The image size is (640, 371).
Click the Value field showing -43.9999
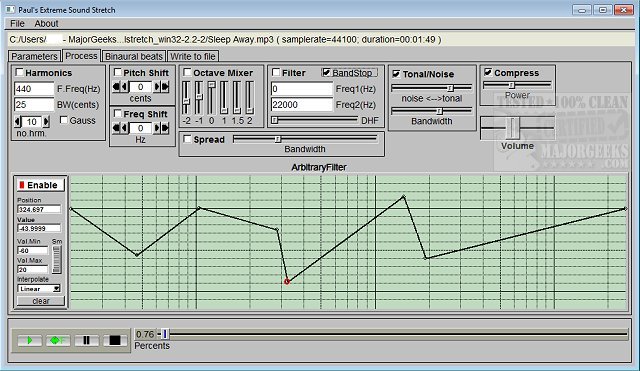(x=39, y=229)
